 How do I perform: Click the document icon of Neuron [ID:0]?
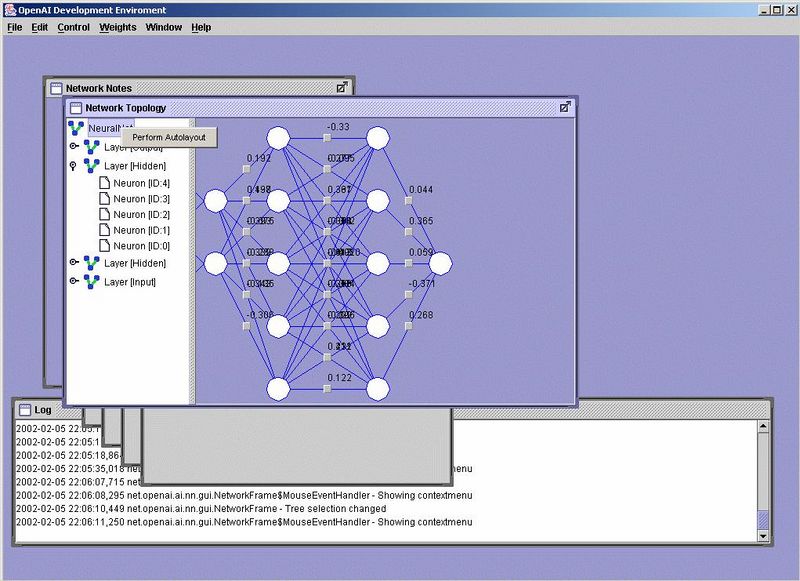(105, 245)
